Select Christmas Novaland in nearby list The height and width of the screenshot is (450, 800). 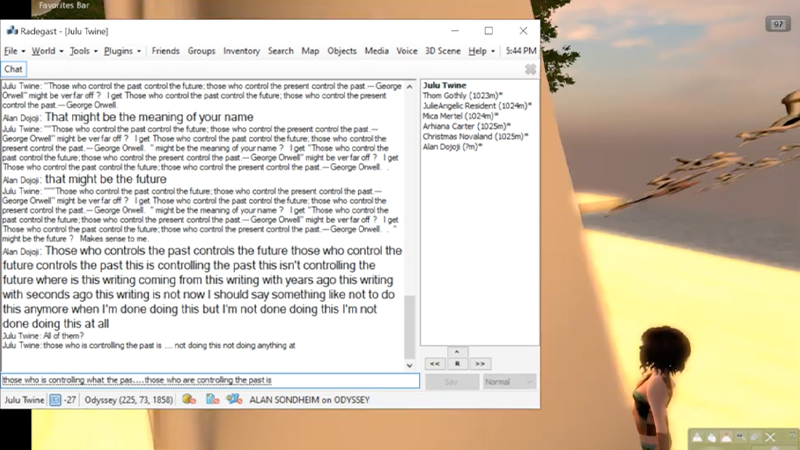(475, 136)
